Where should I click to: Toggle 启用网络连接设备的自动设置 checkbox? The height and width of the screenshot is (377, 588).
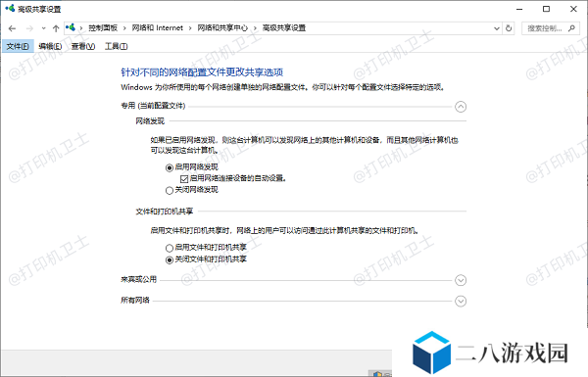click(x=184, y=179)
